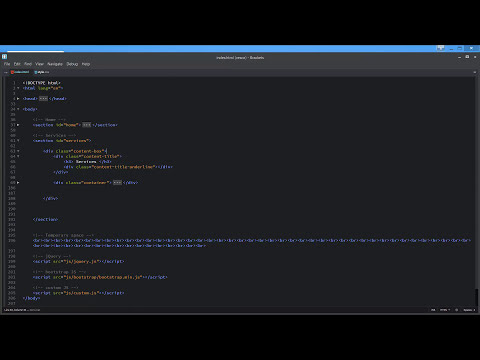Click the folded code marker in container div
This screenshot has width=480, height=360.
[x=117, y=183]
